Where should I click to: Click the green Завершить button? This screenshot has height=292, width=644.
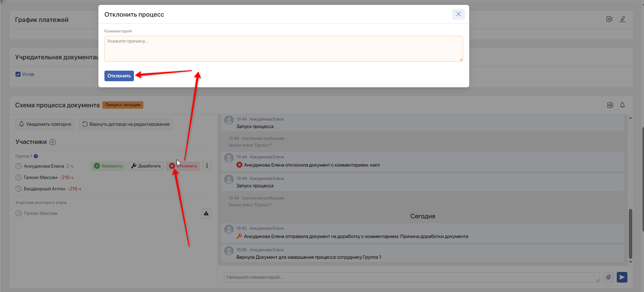tap(108, 166)
